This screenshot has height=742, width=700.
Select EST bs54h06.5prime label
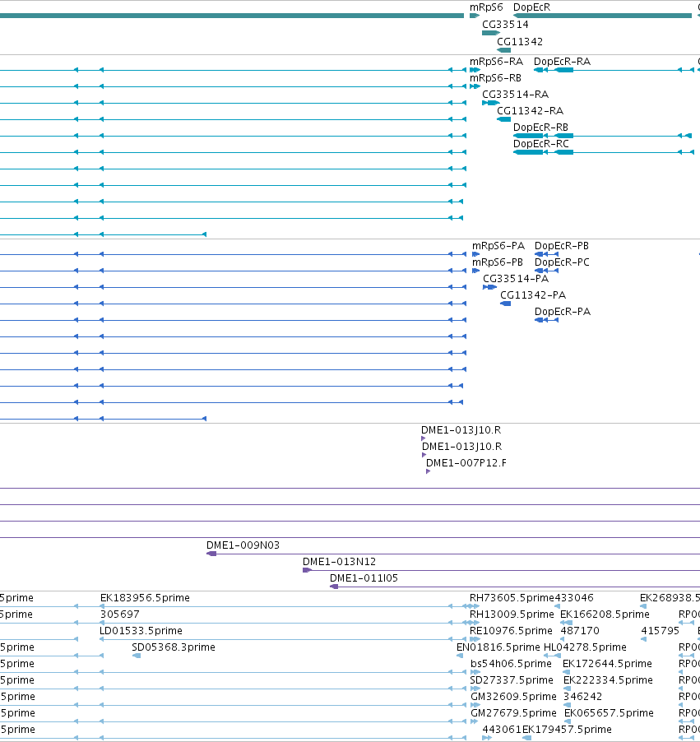click(x=511, y=664)
